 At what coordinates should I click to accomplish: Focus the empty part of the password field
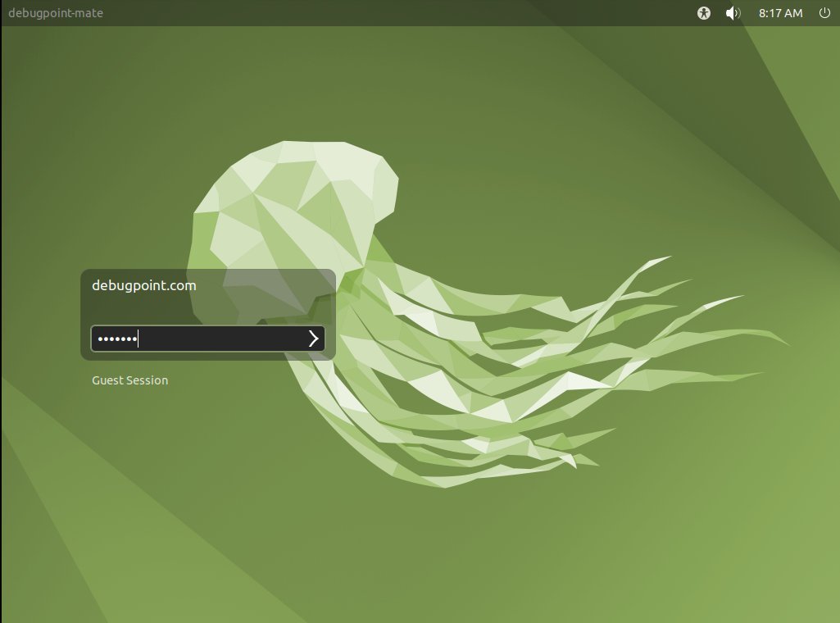pos(221,339)
